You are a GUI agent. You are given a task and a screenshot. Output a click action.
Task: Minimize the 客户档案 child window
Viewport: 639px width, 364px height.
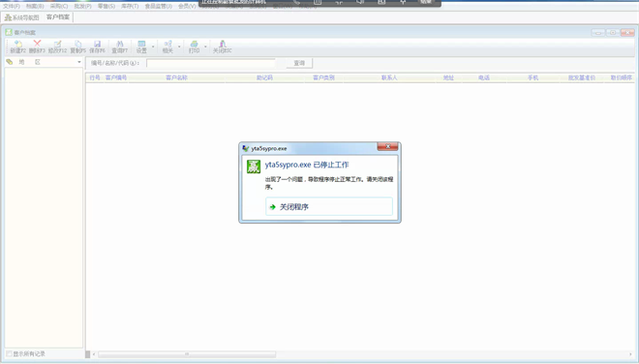coord(597,32)
